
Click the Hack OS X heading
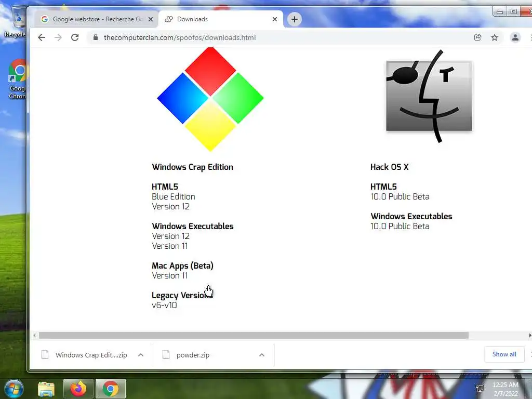coord(390,167)
